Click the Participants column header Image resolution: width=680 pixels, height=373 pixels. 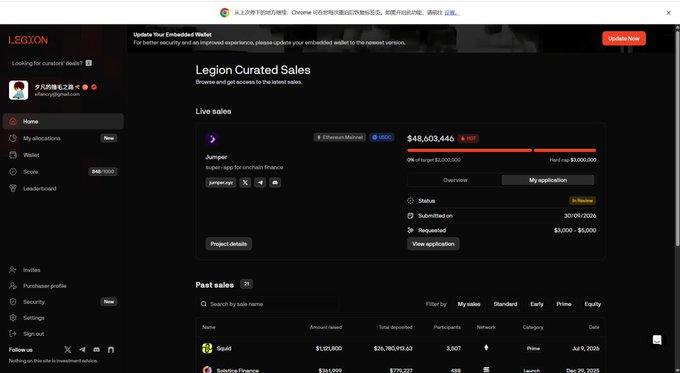click(x=447, y=327)
